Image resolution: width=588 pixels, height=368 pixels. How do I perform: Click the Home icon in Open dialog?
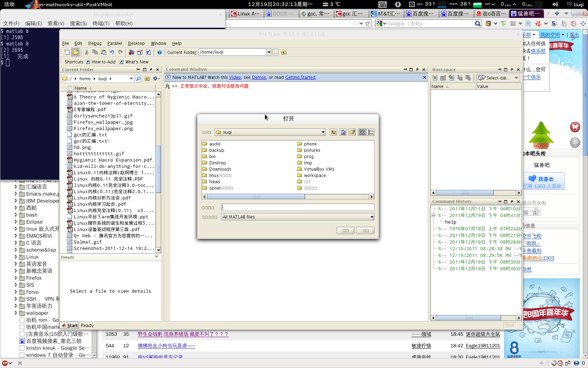point(343,132)
